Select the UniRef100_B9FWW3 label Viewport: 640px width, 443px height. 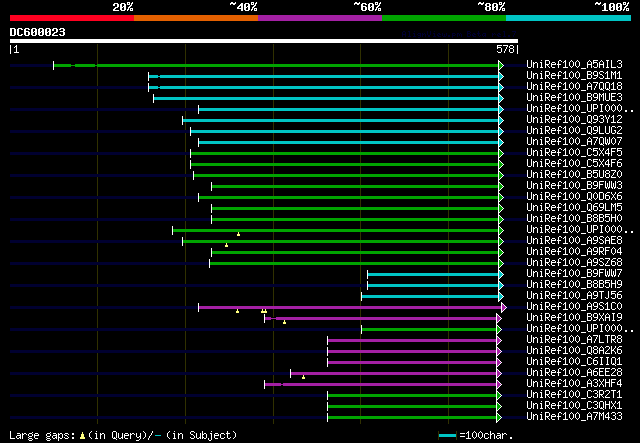(574, 186)
